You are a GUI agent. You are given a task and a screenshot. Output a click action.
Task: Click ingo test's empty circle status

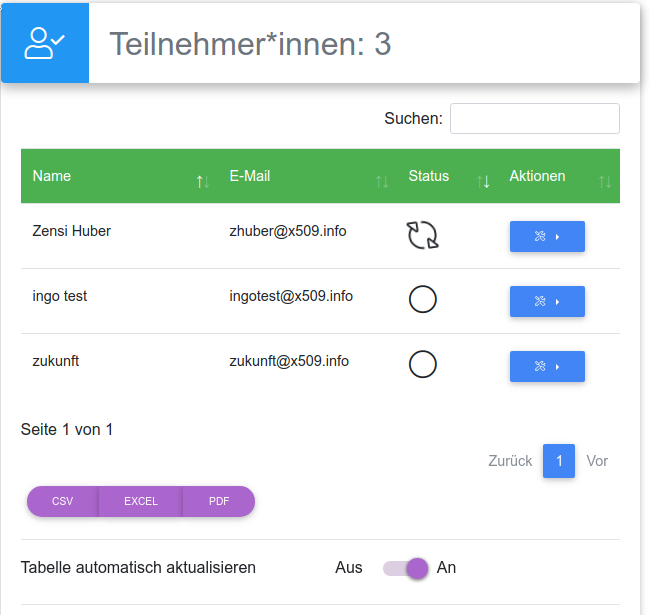(x=423, y=299)
